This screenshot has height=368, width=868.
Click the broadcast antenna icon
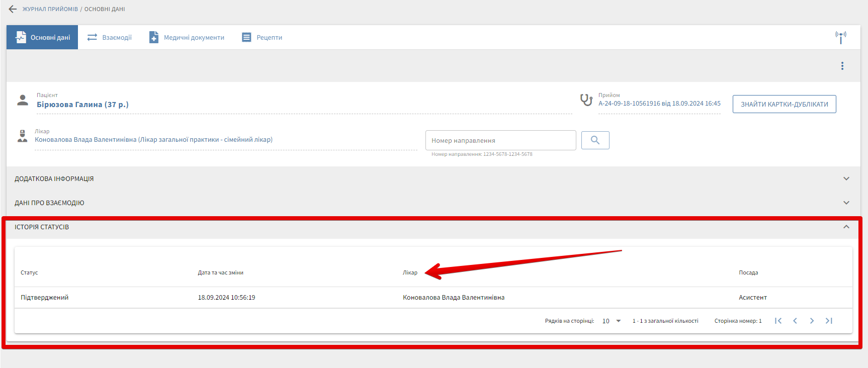[840, 37]
